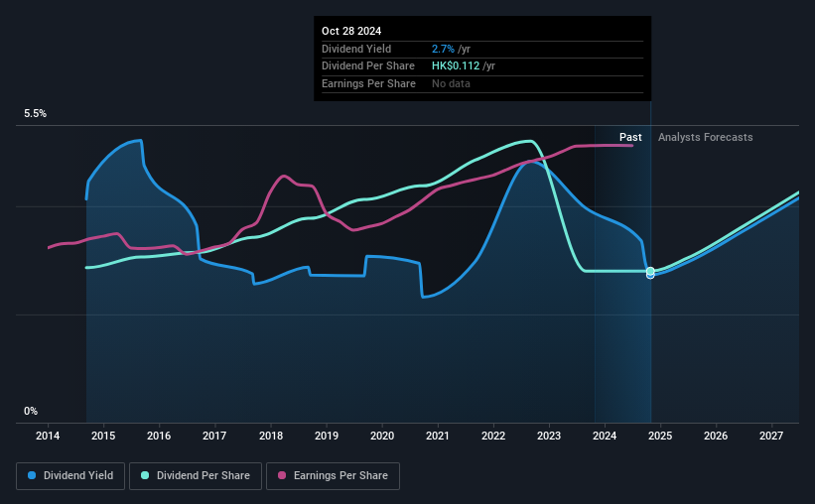Click the 'No data' earnings value in tooltip

point(451,83)
